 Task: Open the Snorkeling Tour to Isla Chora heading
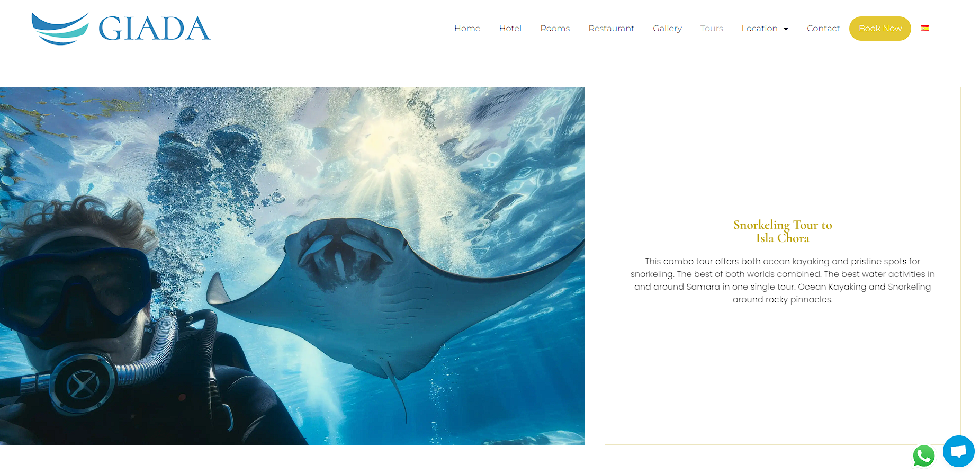[x=783, y=231]
